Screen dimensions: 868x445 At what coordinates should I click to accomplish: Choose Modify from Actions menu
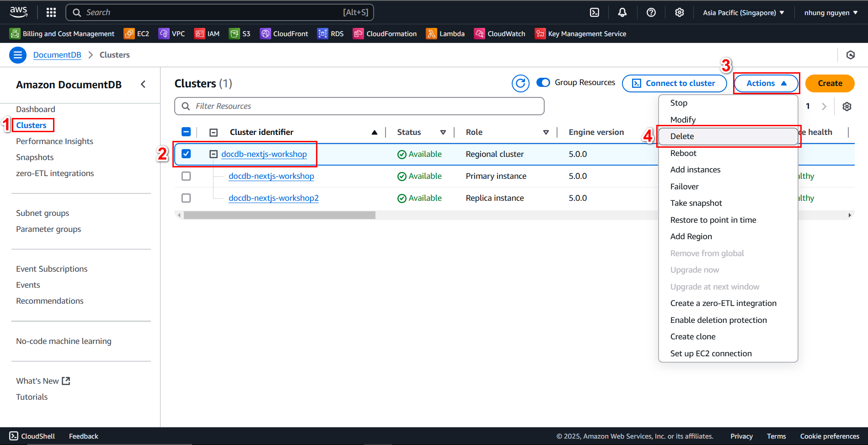click(x=728, y=120)
